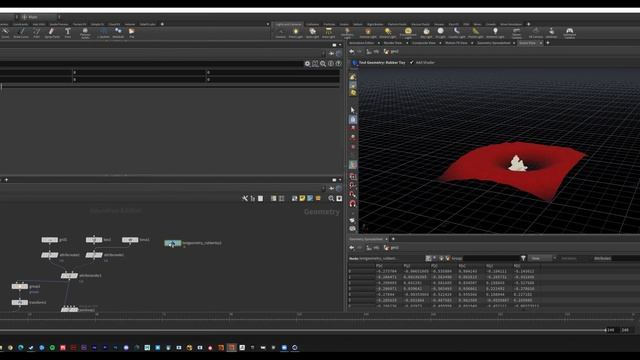Toggle the Add Shader checkbox
640x360 pixels.
click(411, 62)
